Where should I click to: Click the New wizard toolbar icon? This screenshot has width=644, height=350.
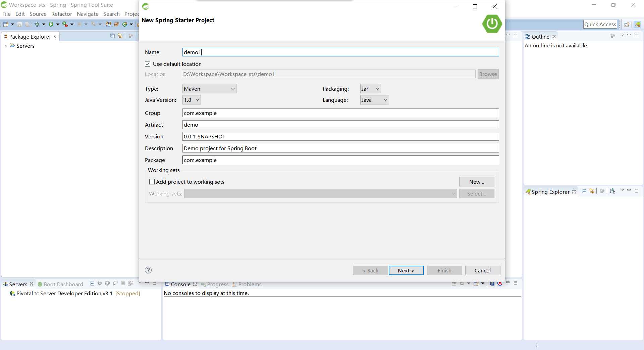[6, 24]
